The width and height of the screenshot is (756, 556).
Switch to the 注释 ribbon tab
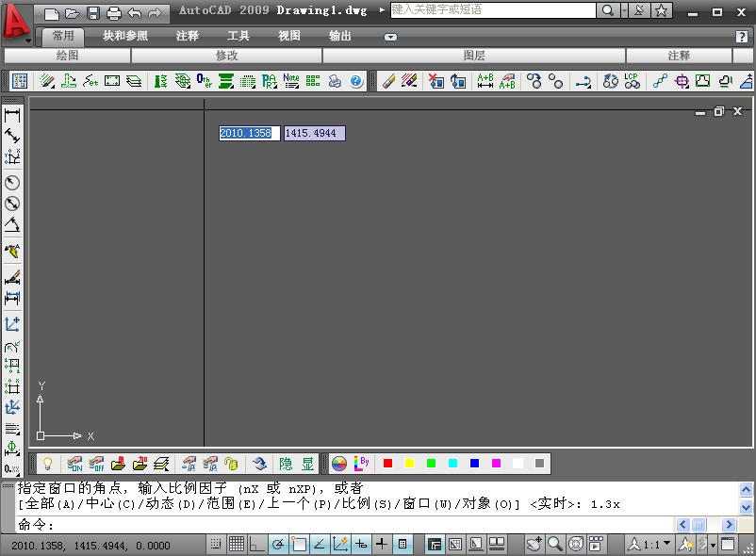point(188,36)
